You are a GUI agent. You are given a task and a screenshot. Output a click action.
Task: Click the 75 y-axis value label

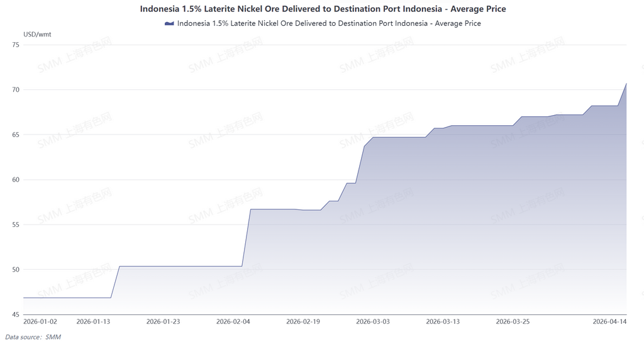point(16,45)
